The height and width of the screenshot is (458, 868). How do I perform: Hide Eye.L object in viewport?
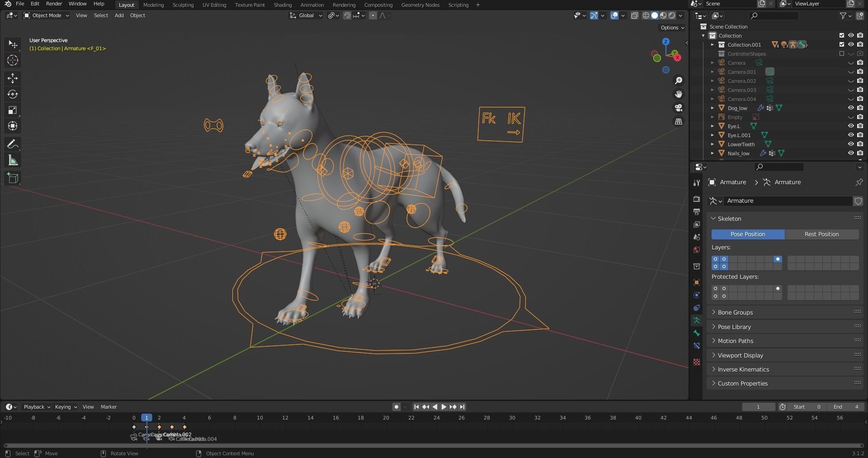(851, 126)
